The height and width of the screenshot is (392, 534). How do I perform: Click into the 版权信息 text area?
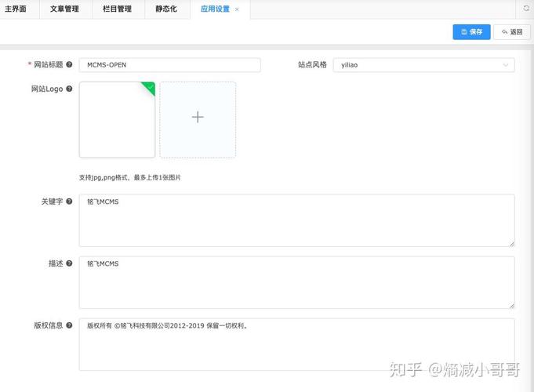coord(296,343)
